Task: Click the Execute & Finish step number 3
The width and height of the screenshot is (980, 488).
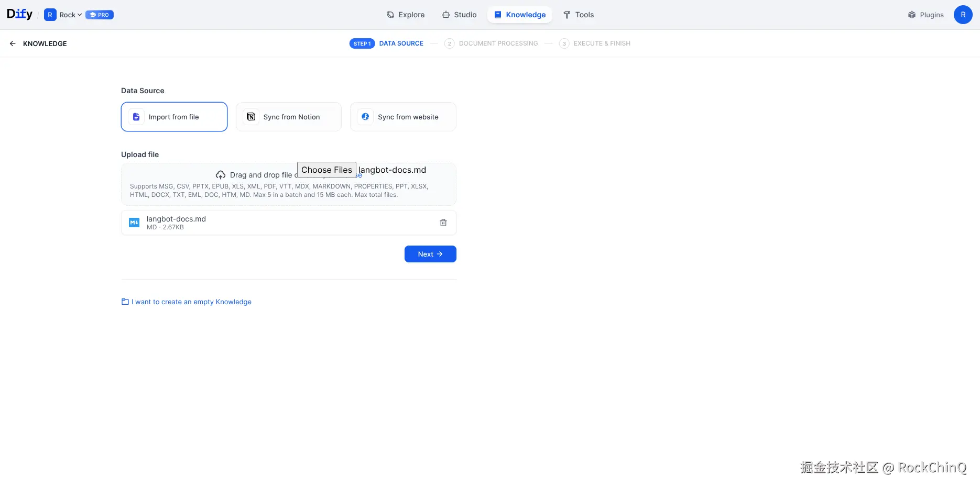Action: (x=564, y=43)
